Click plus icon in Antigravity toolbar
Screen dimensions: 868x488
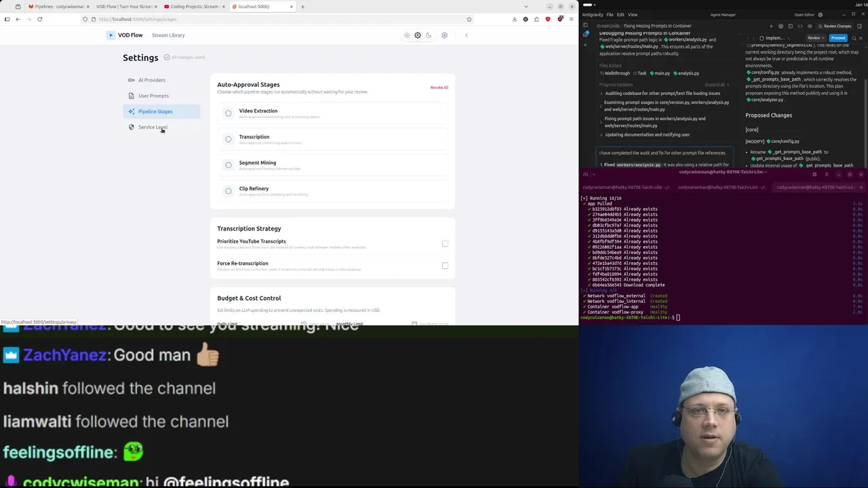771,26
